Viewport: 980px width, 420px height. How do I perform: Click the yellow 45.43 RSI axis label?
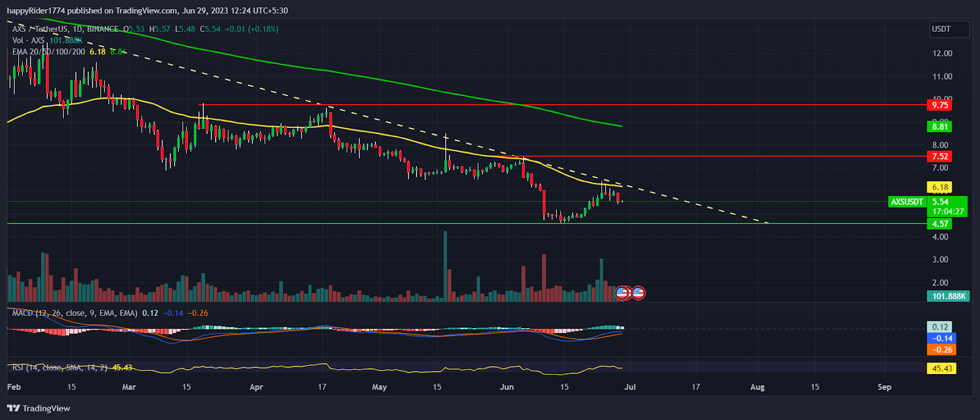(941, 368)
